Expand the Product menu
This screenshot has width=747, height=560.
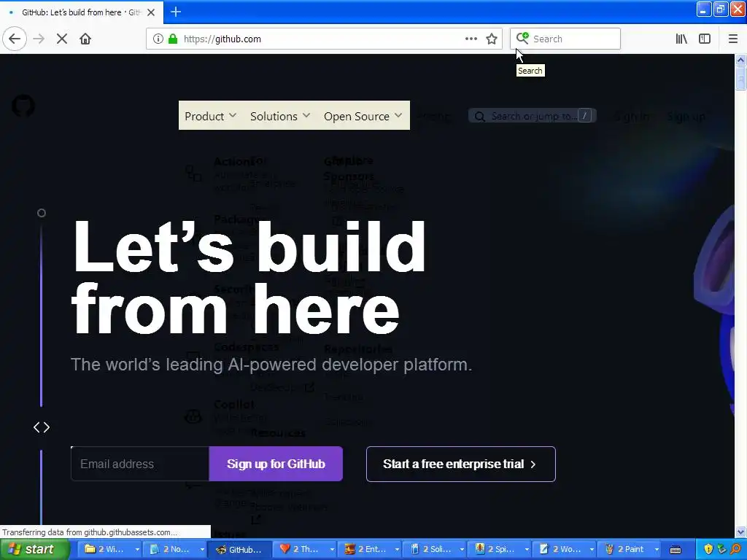[210, 116]
